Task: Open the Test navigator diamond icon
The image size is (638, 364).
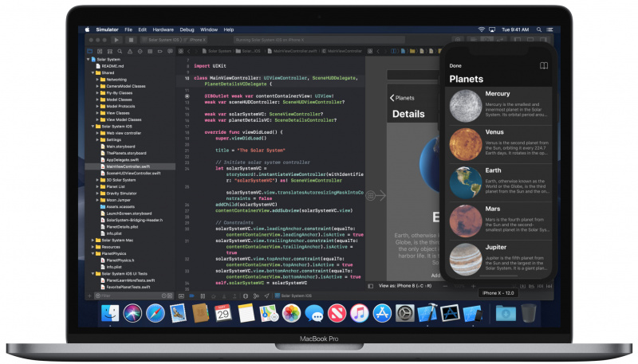Action: pos(140,51)
